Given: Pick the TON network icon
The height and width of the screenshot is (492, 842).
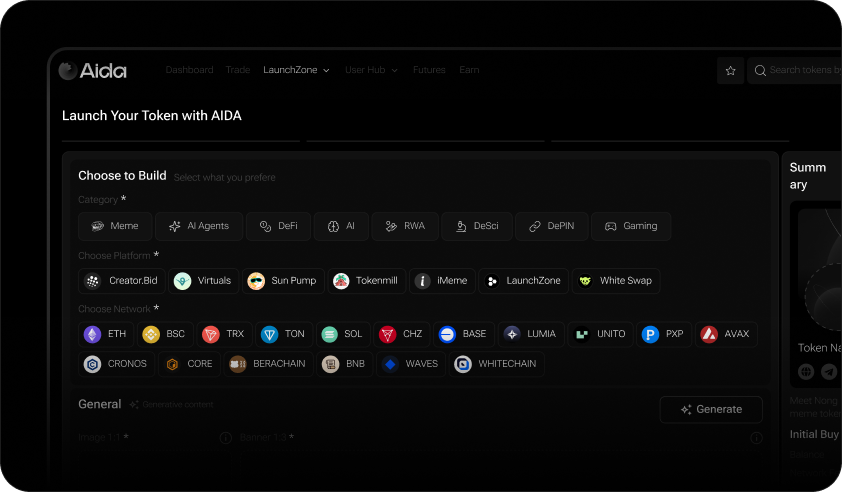Looking at the screenshot, I should [x=269, y=334].
